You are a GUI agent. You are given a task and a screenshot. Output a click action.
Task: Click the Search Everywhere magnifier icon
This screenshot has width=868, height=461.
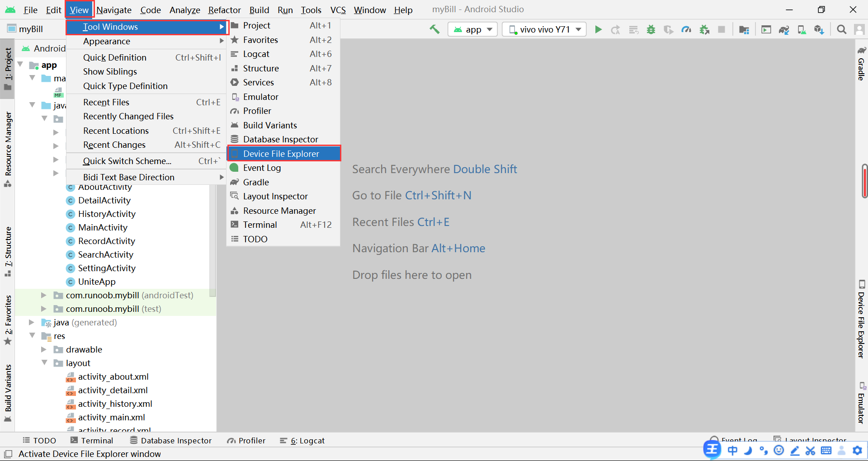pyautogui.click(x=841, y=30)
